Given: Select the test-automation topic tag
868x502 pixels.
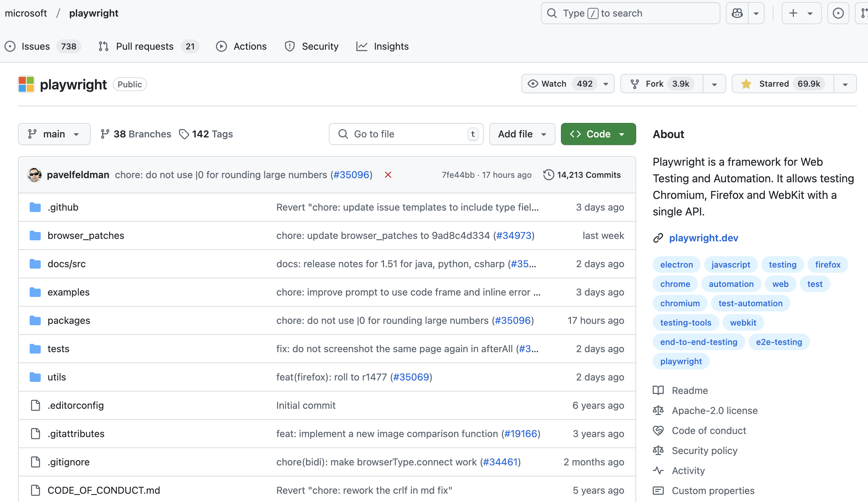Looking at the screenshot, I should (x=750, y=303).
